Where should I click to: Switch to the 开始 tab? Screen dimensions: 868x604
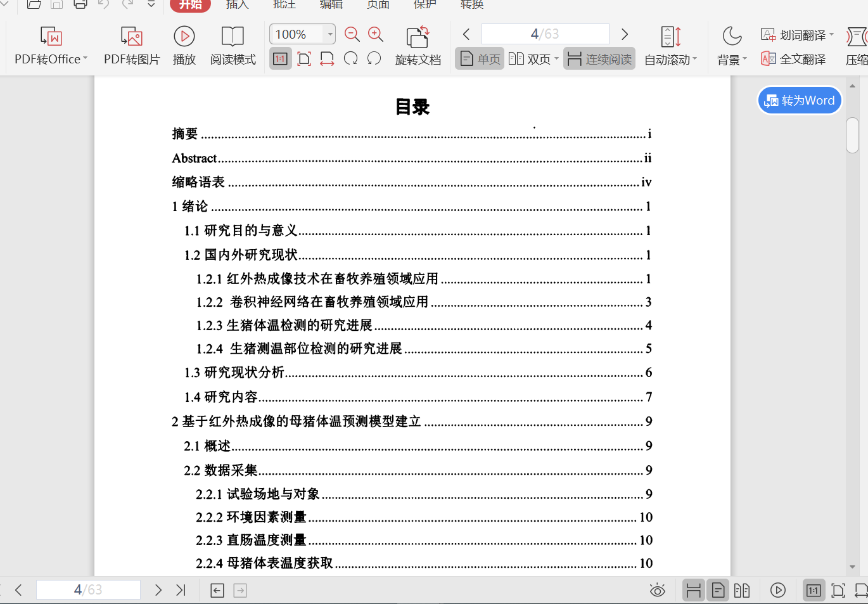coord(190,4)
